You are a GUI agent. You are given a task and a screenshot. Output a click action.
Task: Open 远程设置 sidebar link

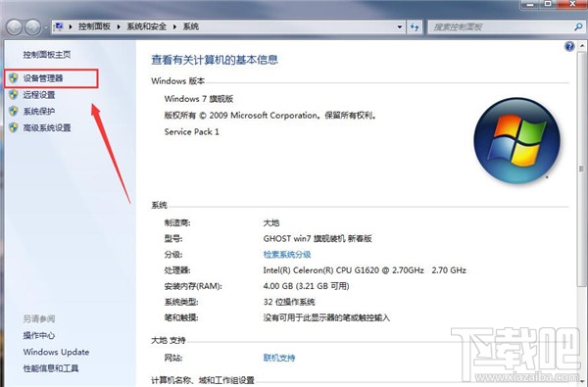pyautogui.click(x=39, y=94)
